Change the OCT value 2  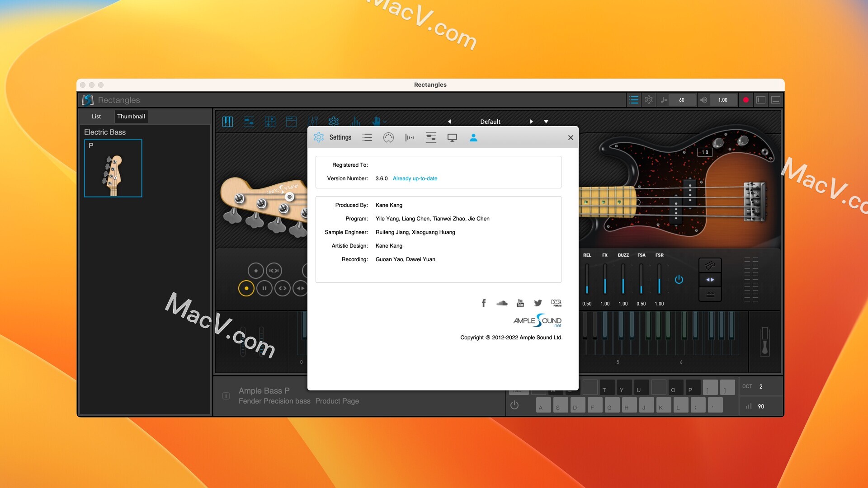click(761, 387)
